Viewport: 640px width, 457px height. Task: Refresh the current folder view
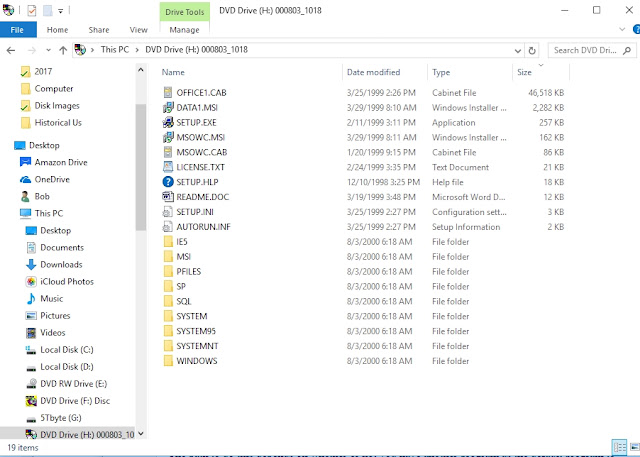coord(532,51)
